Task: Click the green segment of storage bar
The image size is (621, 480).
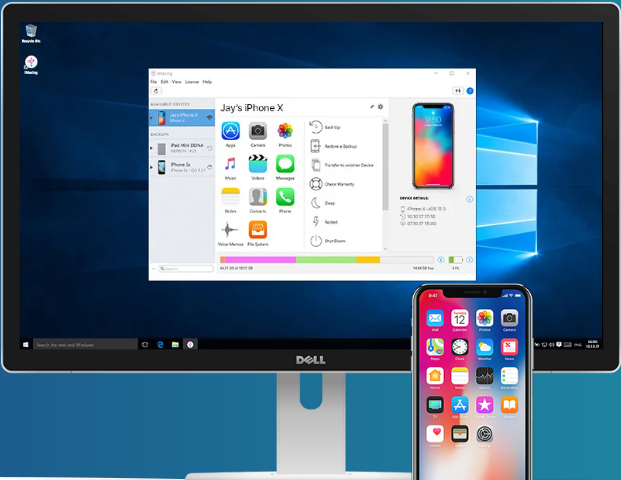Action: click(x=326, y=260)
